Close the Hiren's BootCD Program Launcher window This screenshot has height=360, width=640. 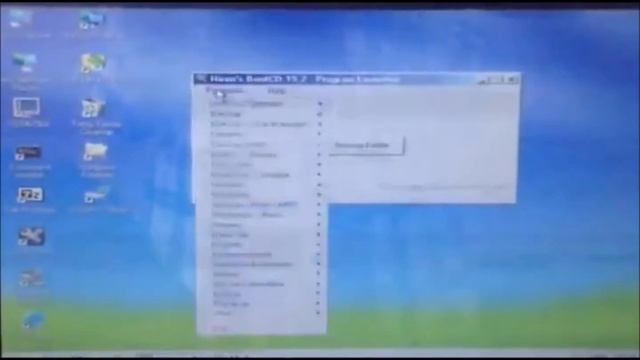pyautogui.click(x=513, y=80)
